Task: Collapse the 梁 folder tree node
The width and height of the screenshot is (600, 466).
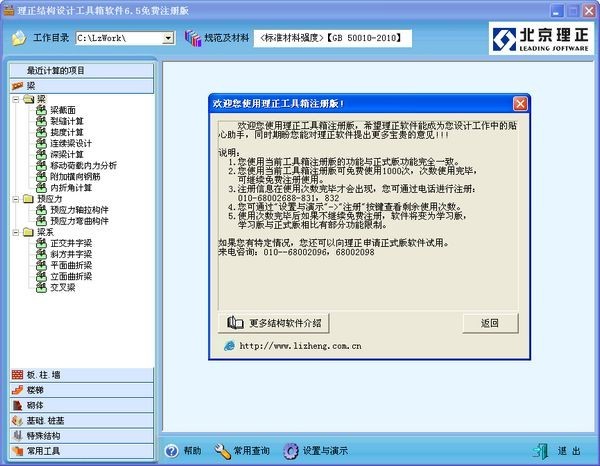Action: point(16,99)
